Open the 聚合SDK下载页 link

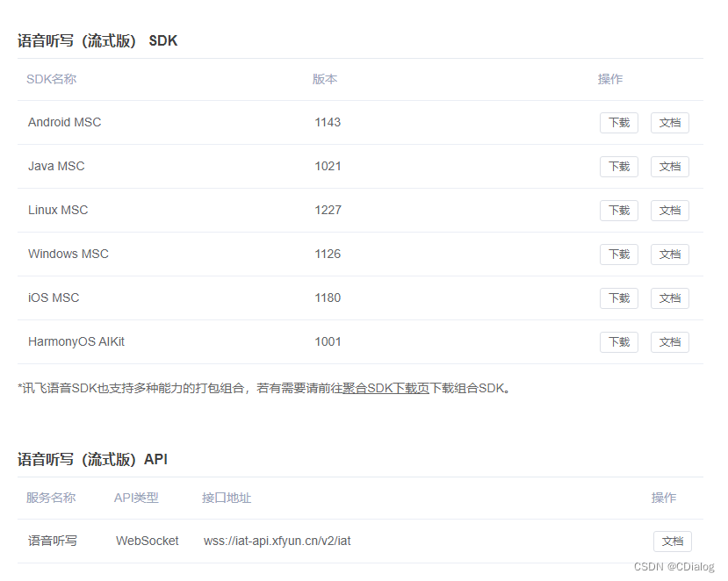pos(386,388)
